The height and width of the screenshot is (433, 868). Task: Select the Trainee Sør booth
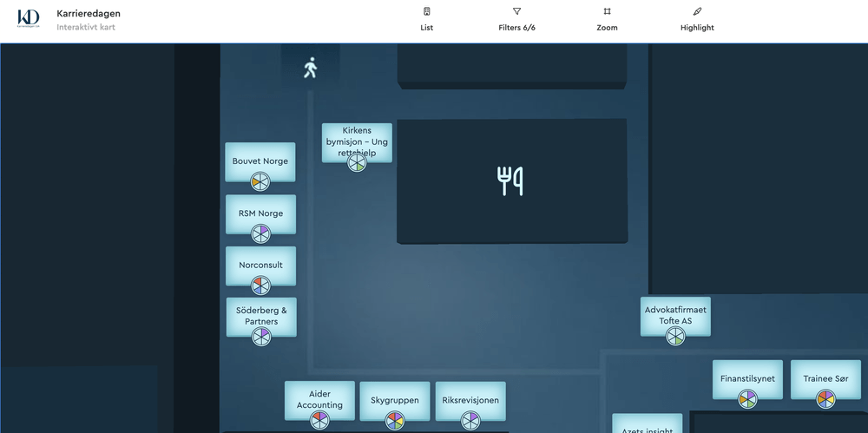[825, 379]
